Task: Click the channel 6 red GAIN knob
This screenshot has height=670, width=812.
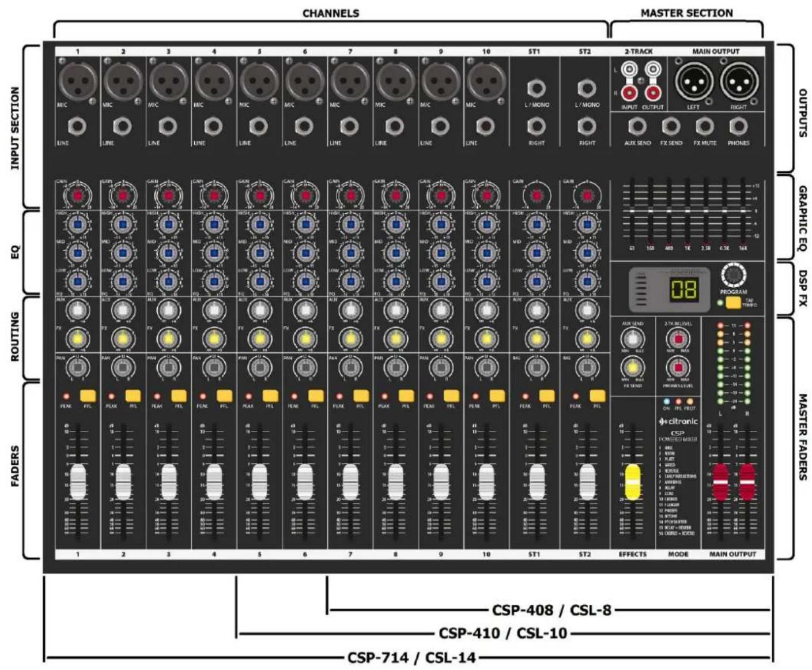Action: point(304,196)
